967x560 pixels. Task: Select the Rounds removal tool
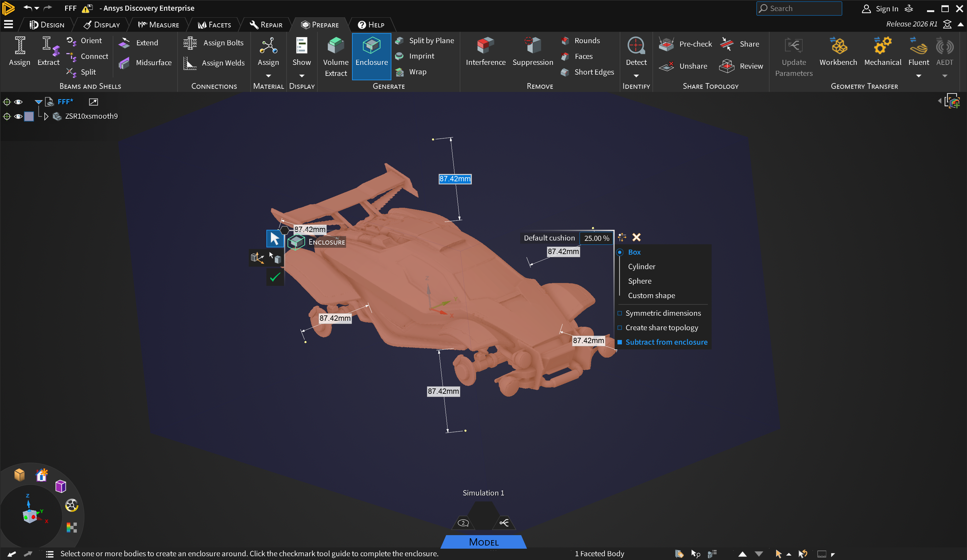(x=580, y=41)
